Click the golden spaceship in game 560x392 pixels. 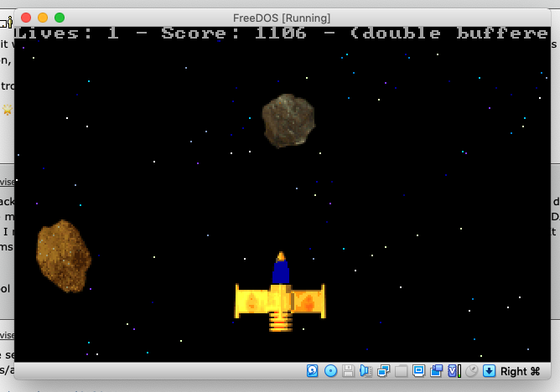tap(280, 297)
